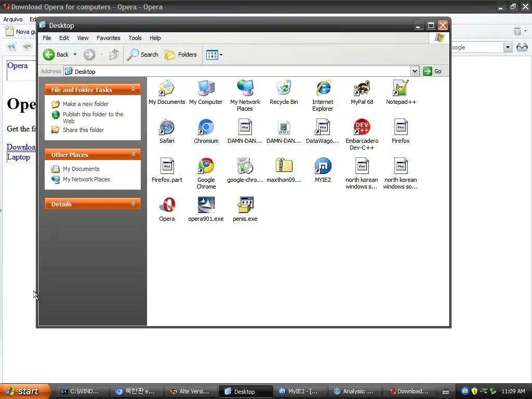Switch to C:\WIND... taskbar button
The image size is (532, 399).
82,391
